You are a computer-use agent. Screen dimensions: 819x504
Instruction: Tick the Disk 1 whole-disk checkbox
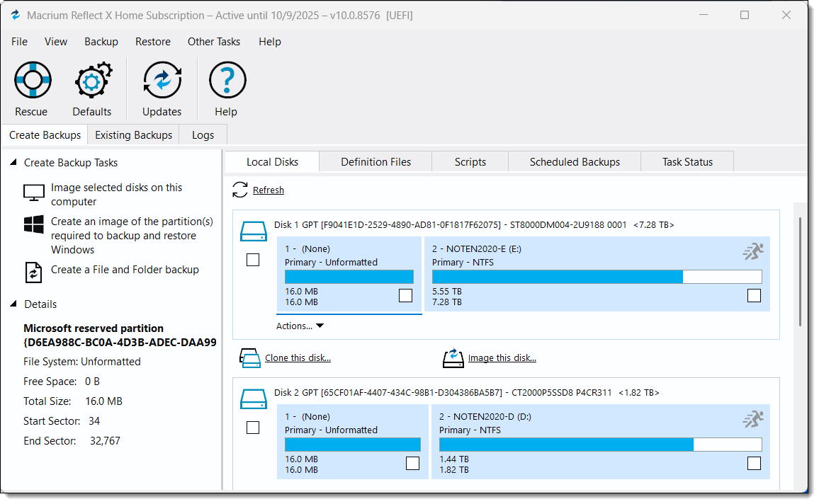[x=253, y=260]
